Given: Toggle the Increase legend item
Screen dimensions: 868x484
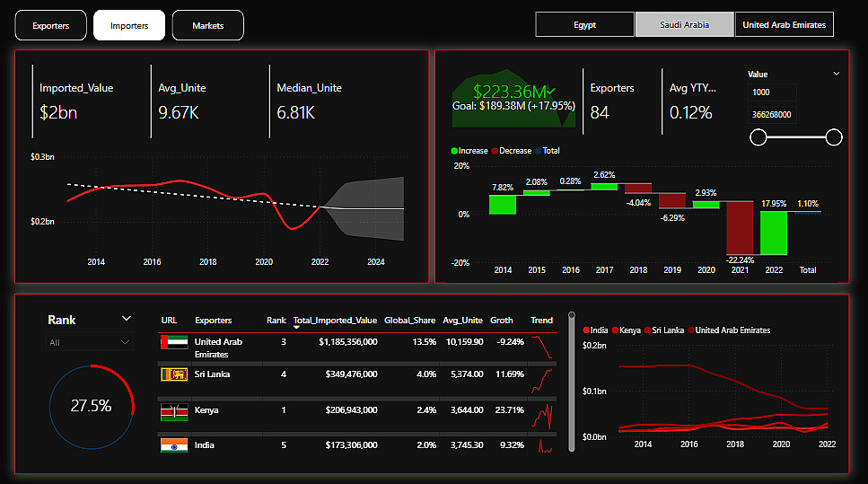Looking at the screenshot, I should pyautogui.click(x=469, y=151).
